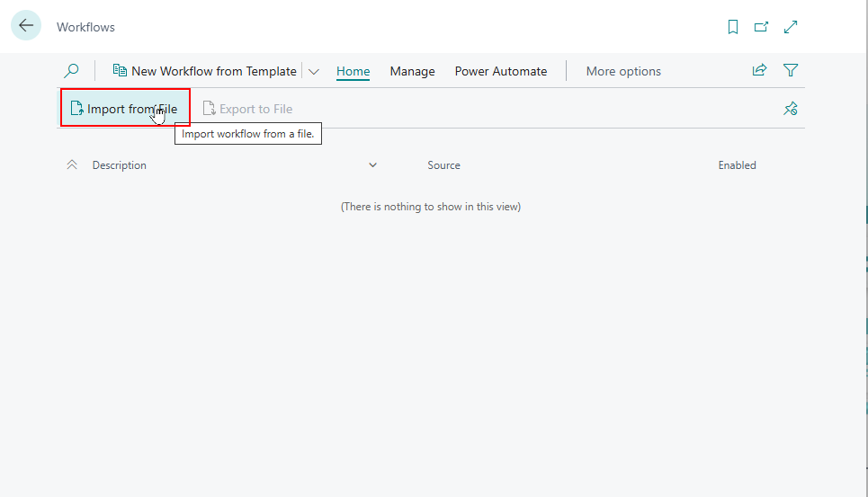Open the search magnifier in the toolbar
This screenshot has width=868, height=497.
tap(71, 71)
